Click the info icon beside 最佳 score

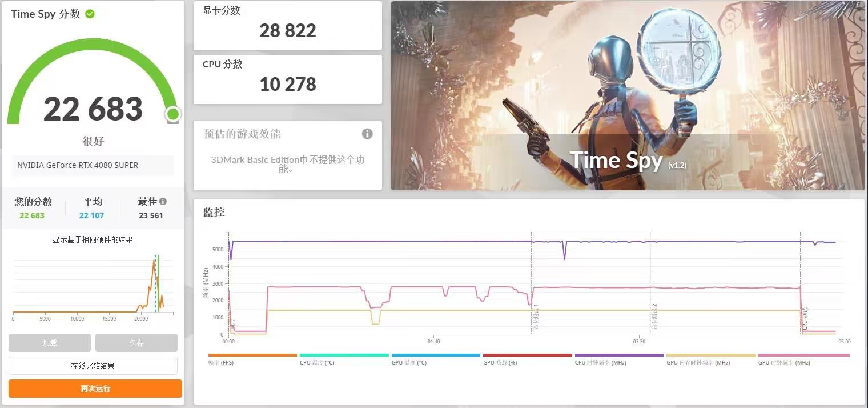tap(163, 201)
